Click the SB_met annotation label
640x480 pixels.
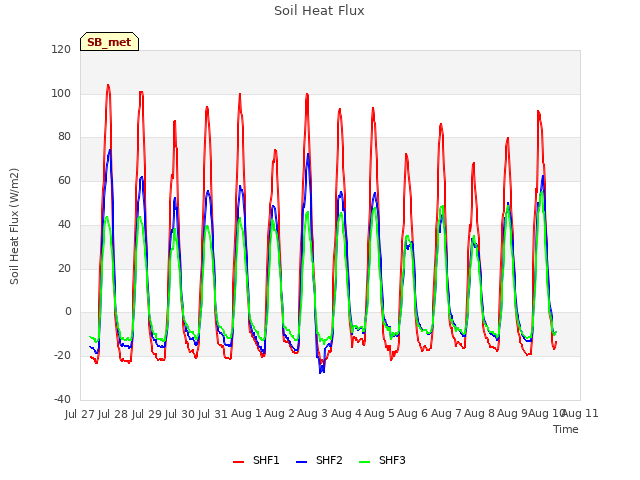pyautogui.click(x=109, y=42)
